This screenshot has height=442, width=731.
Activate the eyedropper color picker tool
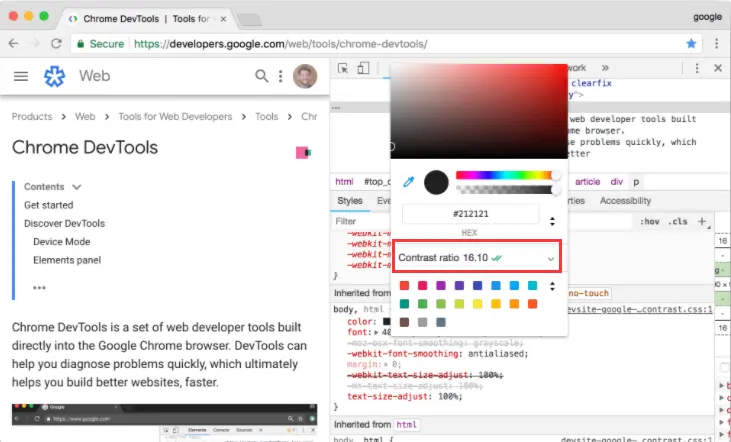click(408, 182)
